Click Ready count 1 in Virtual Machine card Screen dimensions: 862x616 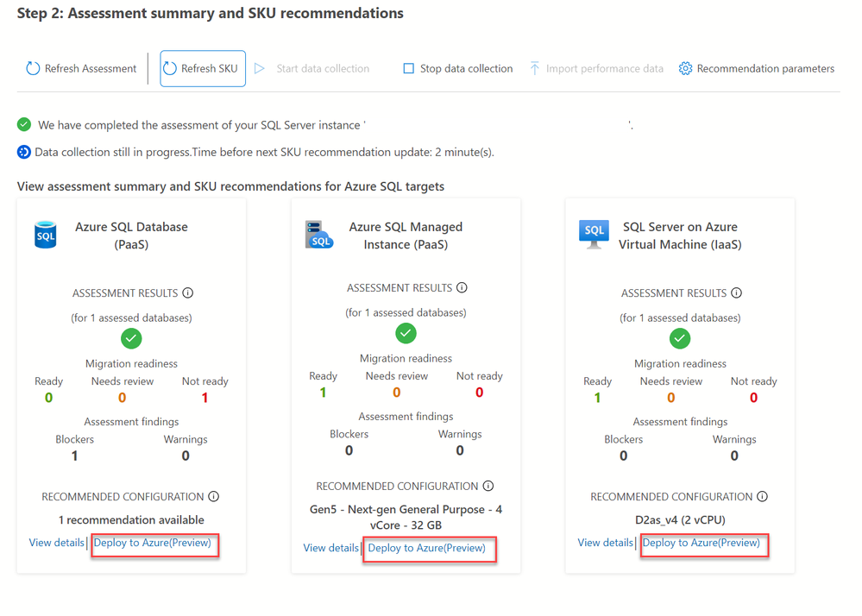(598, 398)
